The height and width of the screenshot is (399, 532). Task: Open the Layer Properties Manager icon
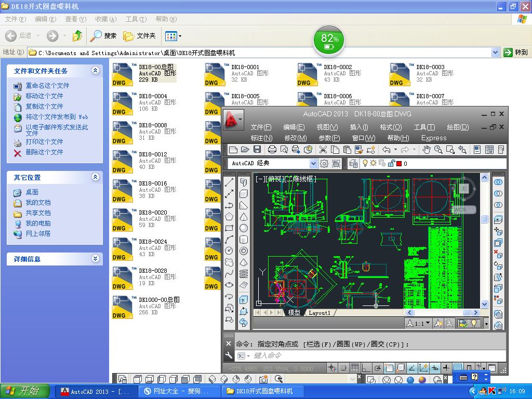point(354,164)
